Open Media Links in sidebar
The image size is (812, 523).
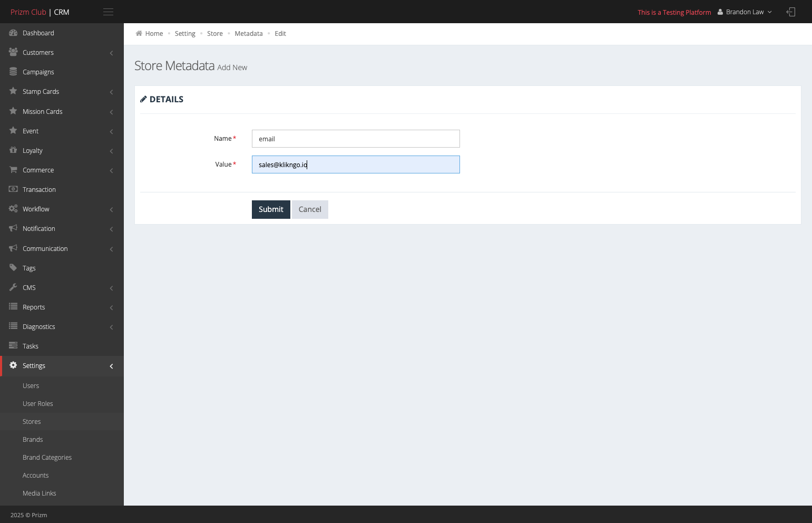pyautogui.click(x=39, y=493)
